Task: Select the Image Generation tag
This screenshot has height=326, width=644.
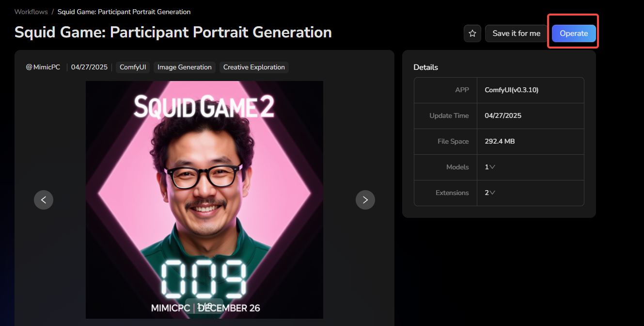Action: (185, 67)
